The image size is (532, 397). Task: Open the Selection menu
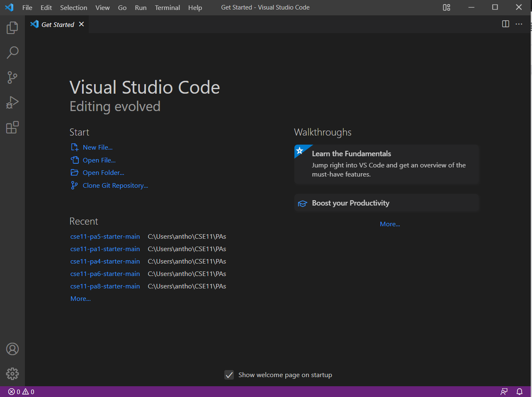click(x=73, y=7)
